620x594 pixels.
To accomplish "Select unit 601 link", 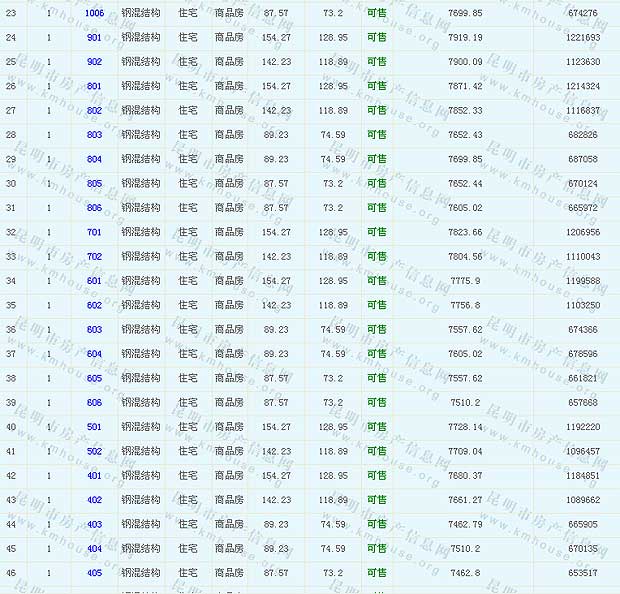I will (94, 281).
